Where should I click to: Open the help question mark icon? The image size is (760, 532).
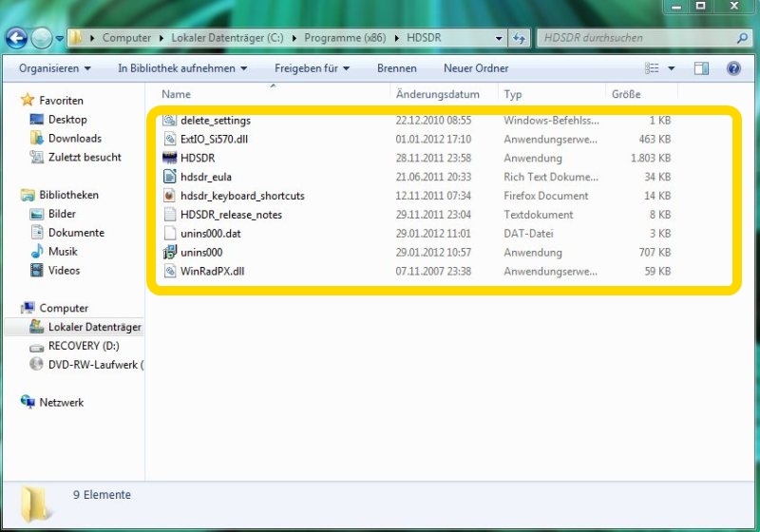(x=732, y=68)
